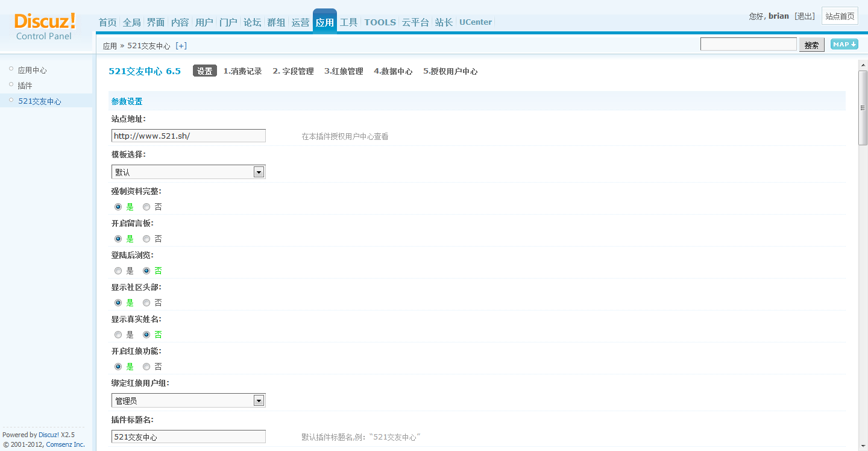Screen dimensions: 868x451
Task: Open the 应用 top menu
Action: pyautogui.click(x=325, y=22)
